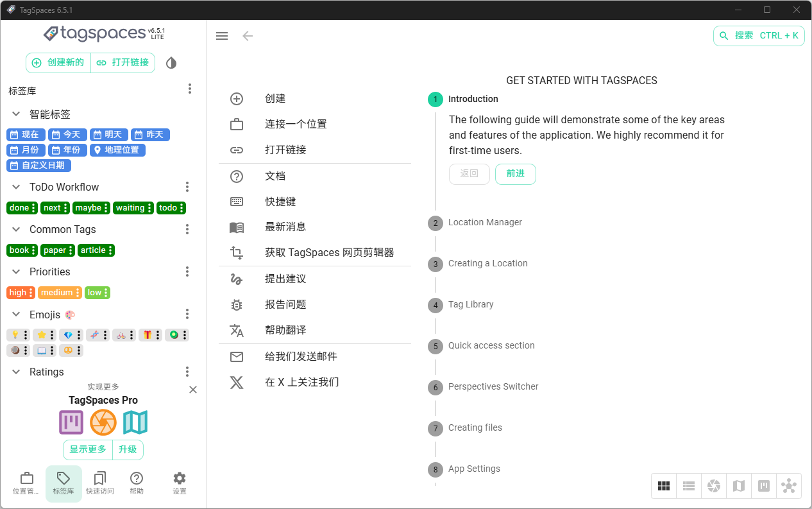Toggle the dark/light theme icon
Image resolution: width=812 pixels, height=509 pixels.
pyautogui.click(x=171, y=63)
